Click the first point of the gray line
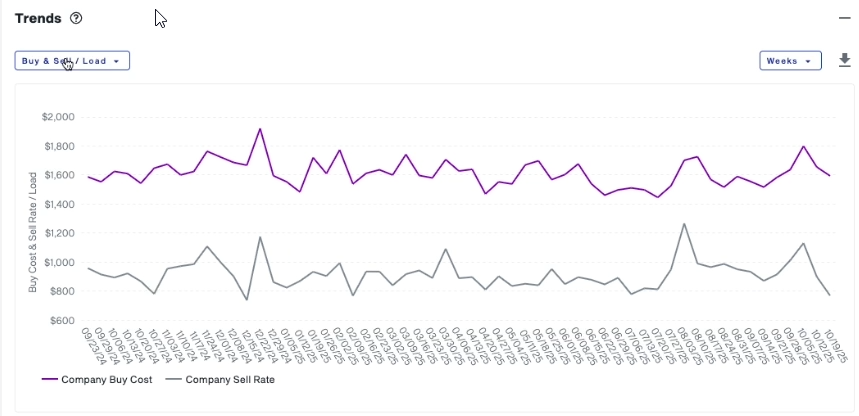This screenshot has width=859, height=416. pyautogui.click(x=88, y=268)
